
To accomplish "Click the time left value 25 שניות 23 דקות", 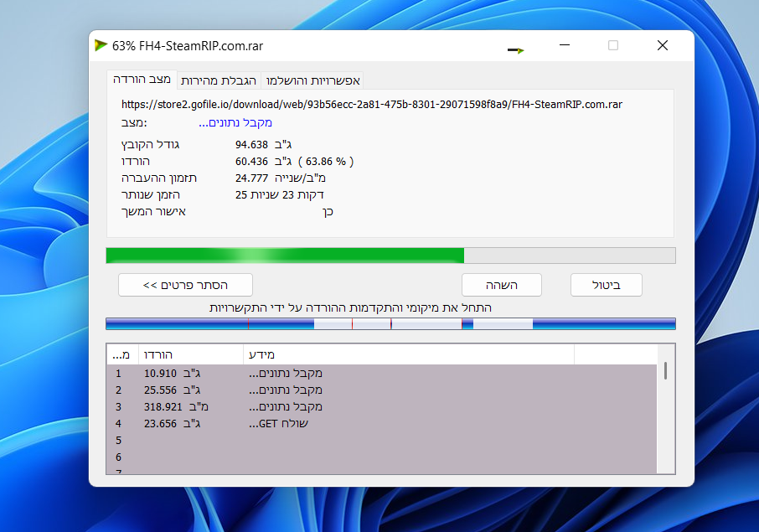I will pyautogui.click(x=279, y=195).
